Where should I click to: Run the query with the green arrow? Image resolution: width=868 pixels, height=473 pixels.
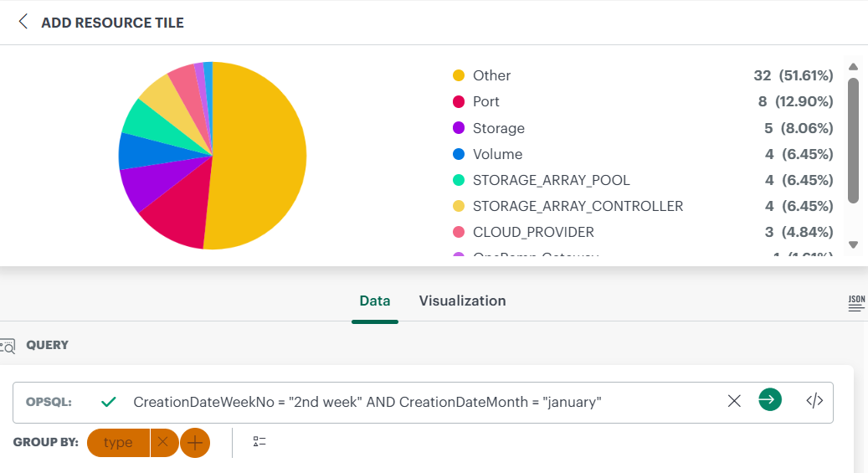pyautogui.click(x=769, y=400)
